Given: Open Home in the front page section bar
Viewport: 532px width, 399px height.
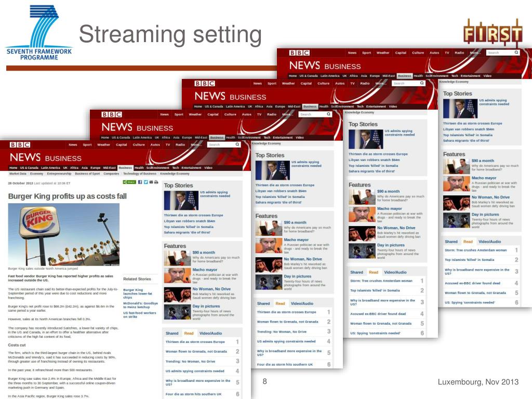Looking at the screenshot, I should [13, 168].
